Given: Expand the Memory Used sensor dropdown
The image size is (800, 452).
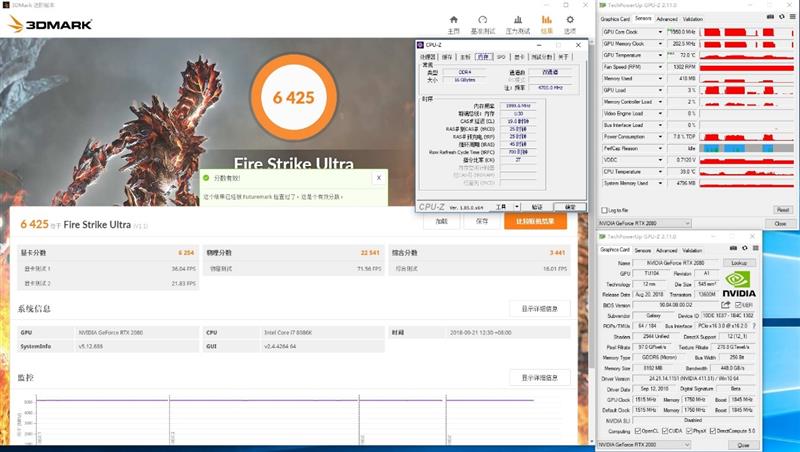Looking at the screenshot, I should pyautogui.click(x=660, y=79).
